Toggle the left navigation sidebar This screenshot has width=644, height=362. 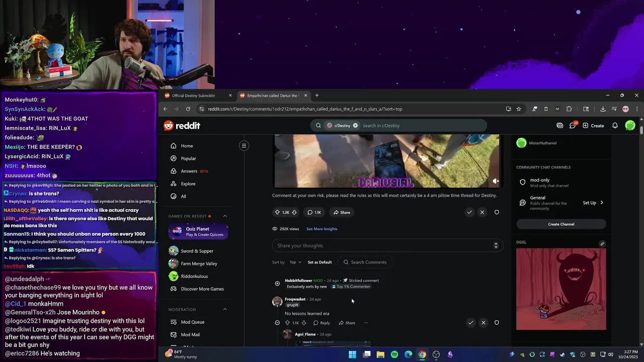tap(244, 146)
